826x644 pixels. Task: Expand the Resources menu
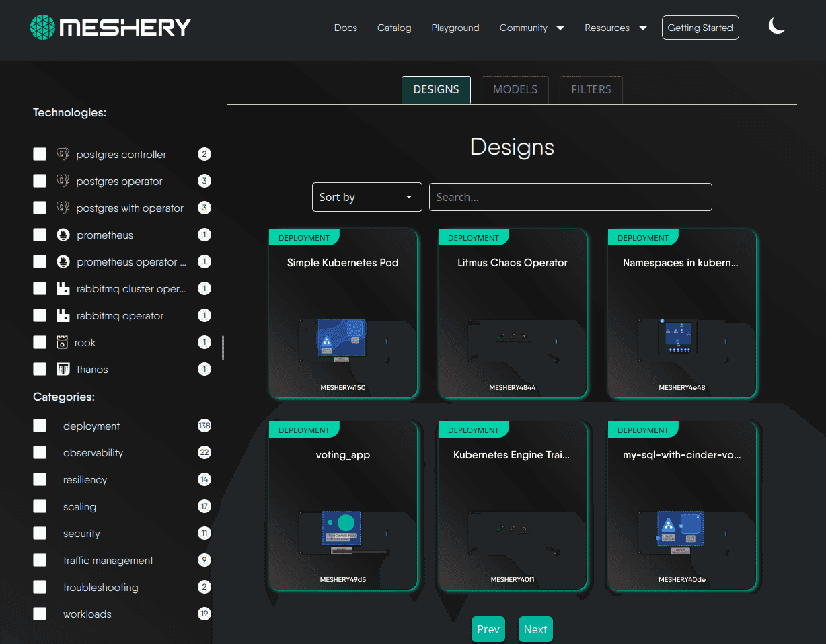point(615,28)
